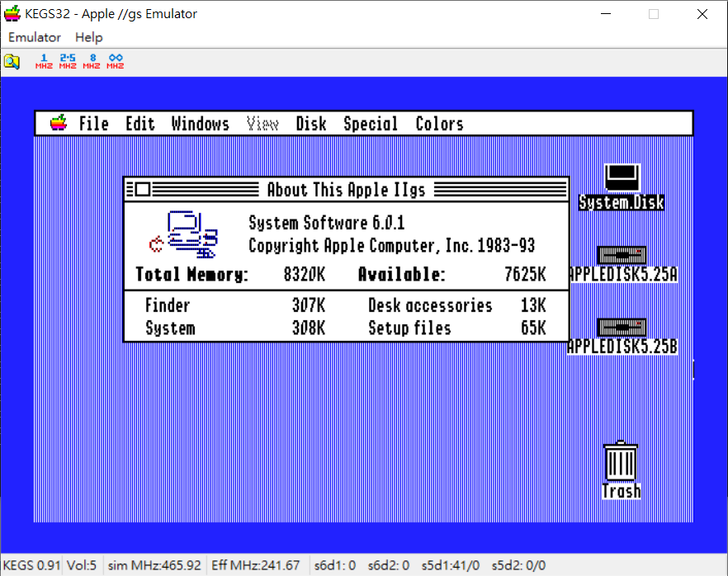Viewport: 728px width, 576px height.
Task: Click the Total Memory label
Action: pyautogui.click(x=191, y=274)
